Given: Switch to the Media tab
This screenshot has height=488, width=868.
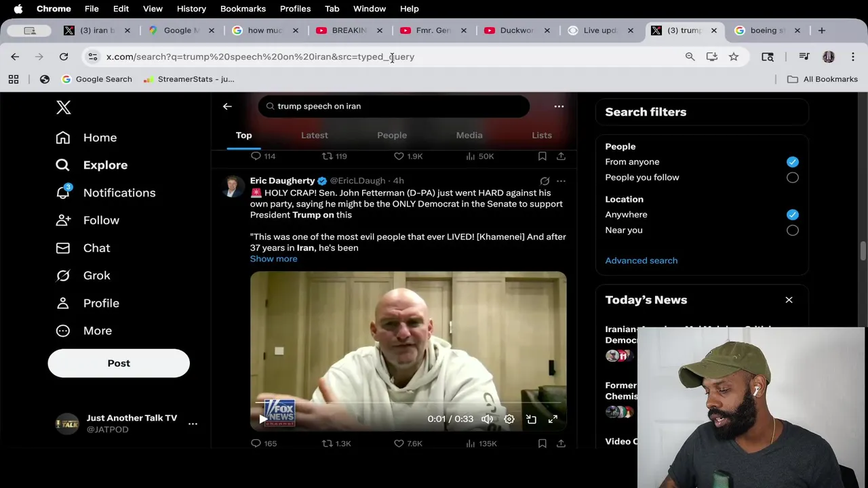Looking at the screenshot, I should pos(469,135).
